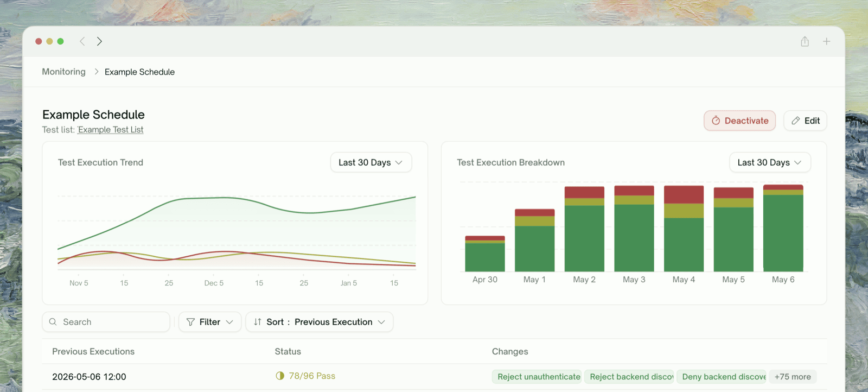Open the Example Test List link
The height and width of the screenshot is (392, 868).
click(x=111, y=130)
